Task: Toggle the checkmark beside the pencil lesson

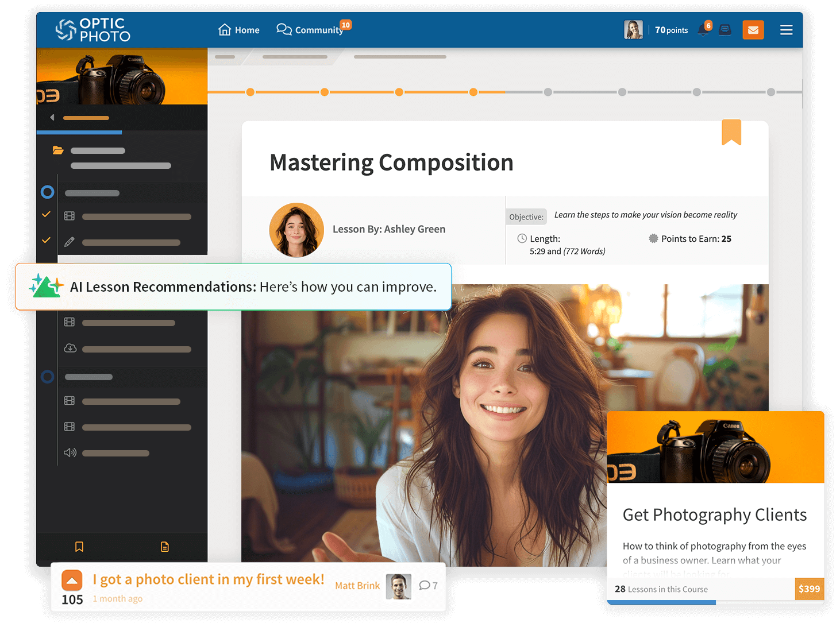Action: [x=47, y=240]
